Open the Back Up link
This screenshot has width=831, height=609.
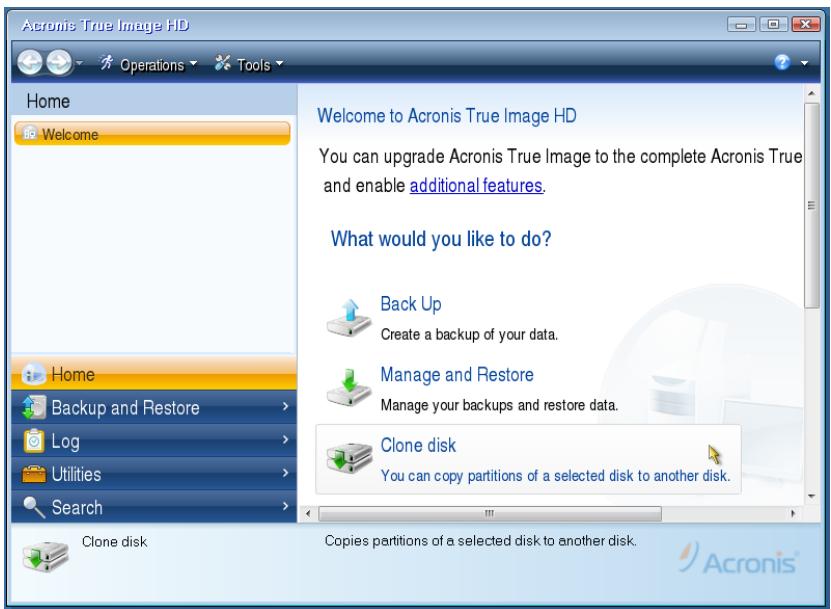point(411,304)
